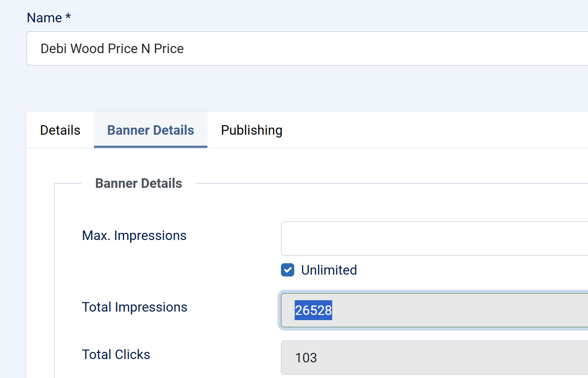Viewport: 588px width, 378px height.
Task: Click the Max. Impressions input box
Action: click(434, 239)
